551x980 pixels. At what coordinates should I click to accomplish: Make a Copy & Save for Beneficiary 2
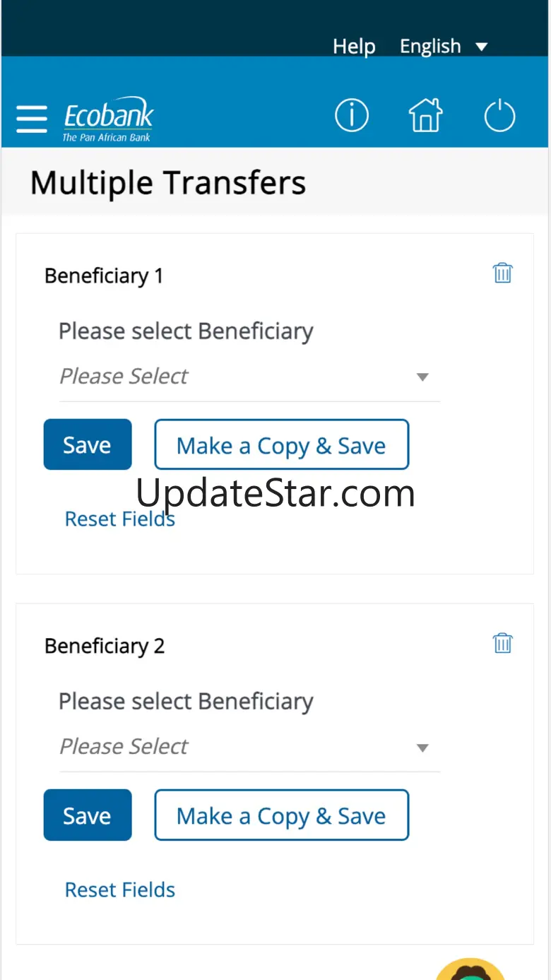pyautogui.click(x=281, y=815)
